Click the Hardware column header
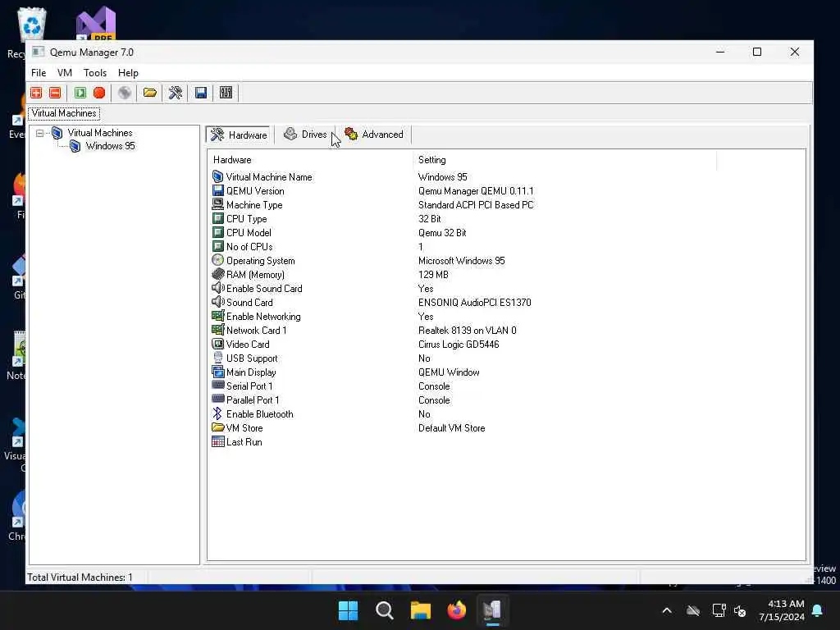 click(309, 160)
